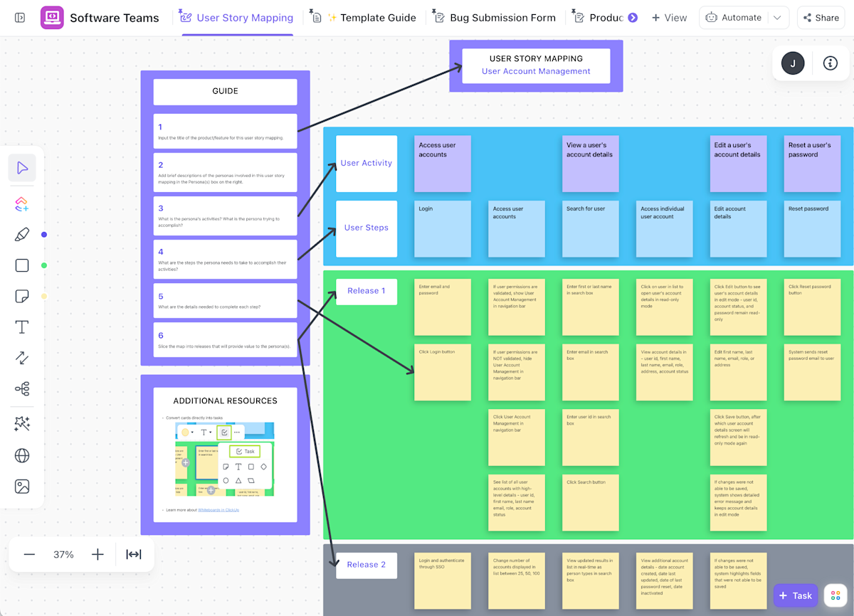Select the Marker drawing tool
Screen dimensions: 854x616
[22, 235]
